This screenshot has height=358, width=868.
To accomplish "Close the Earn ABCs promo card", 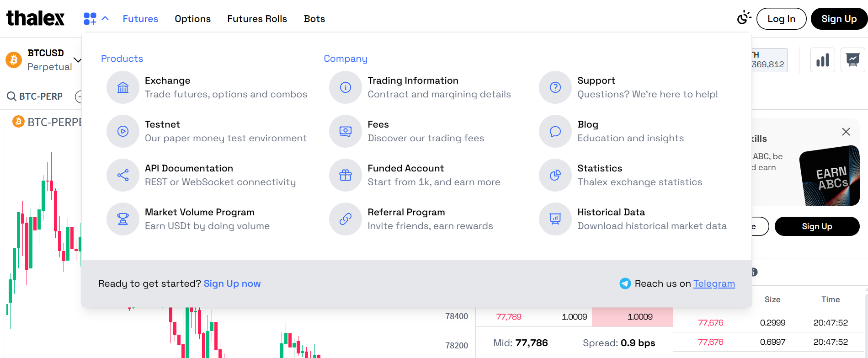I will (846, 132).
